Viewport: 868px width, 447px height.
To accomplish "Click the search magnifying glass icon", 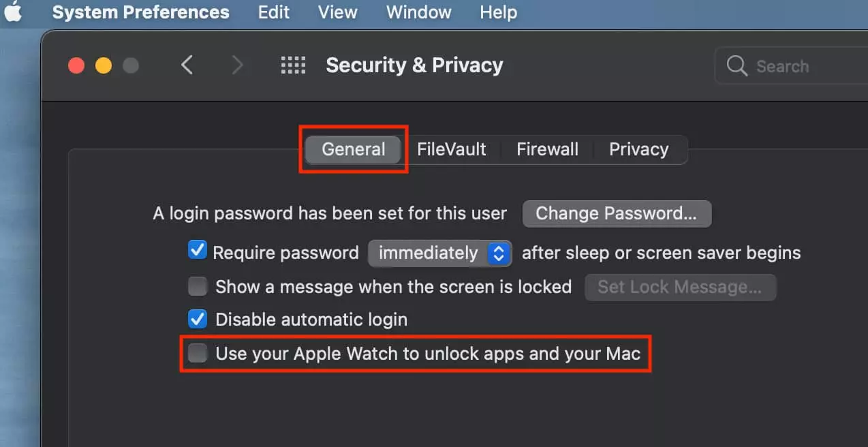I will pos(737,65).
